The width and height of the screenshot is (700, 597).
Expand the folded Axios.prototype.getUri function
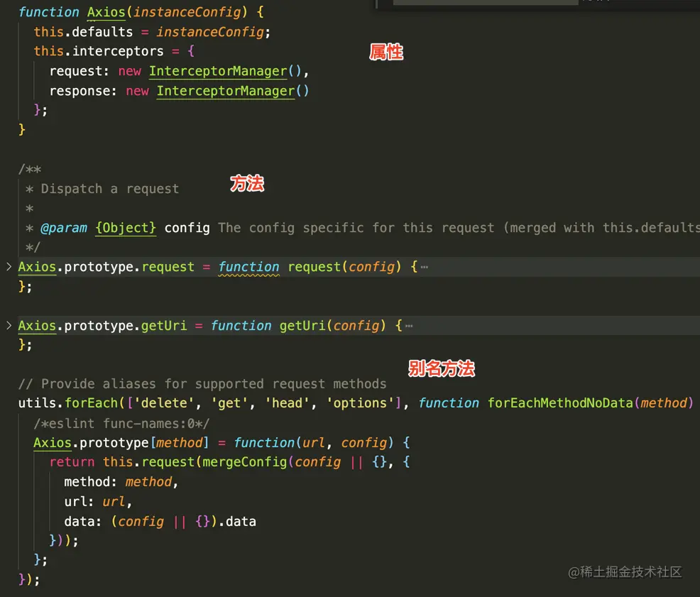point(9,326)
